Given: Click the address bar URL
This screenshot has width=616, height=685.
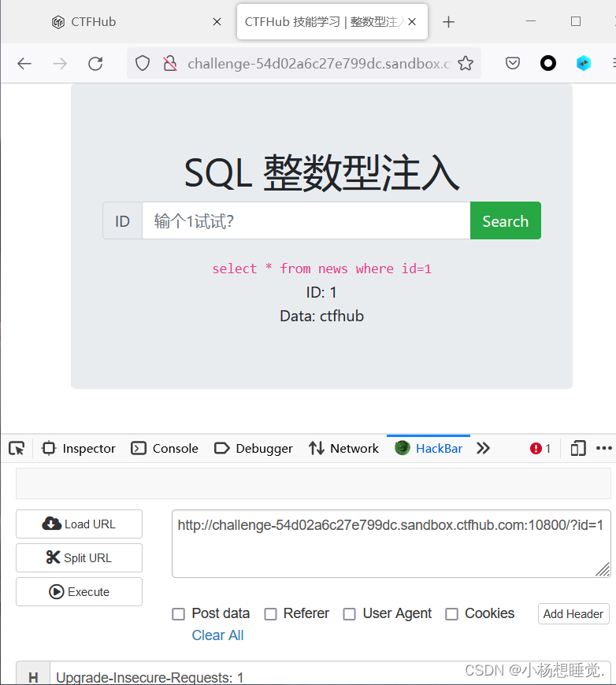Looking at the screenshot, I should (x=318, y=64).
